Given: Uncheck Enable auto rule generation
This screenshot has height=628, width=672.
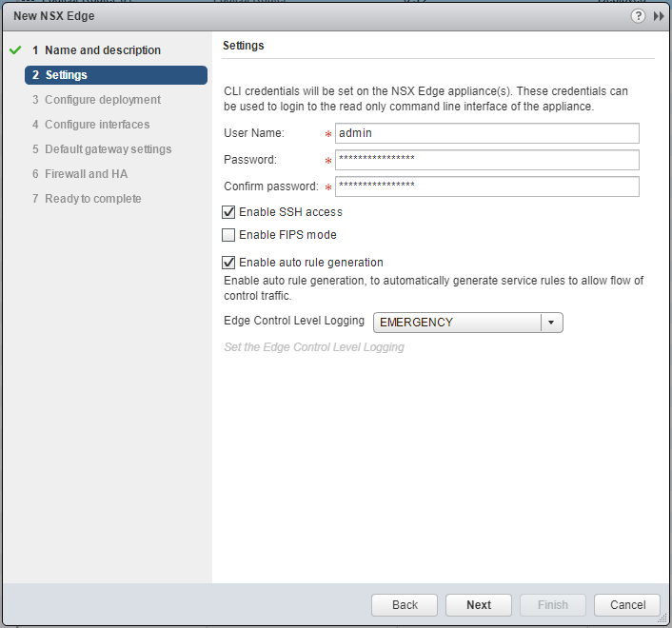Looking at the screenshot, I should pos(228,263).
